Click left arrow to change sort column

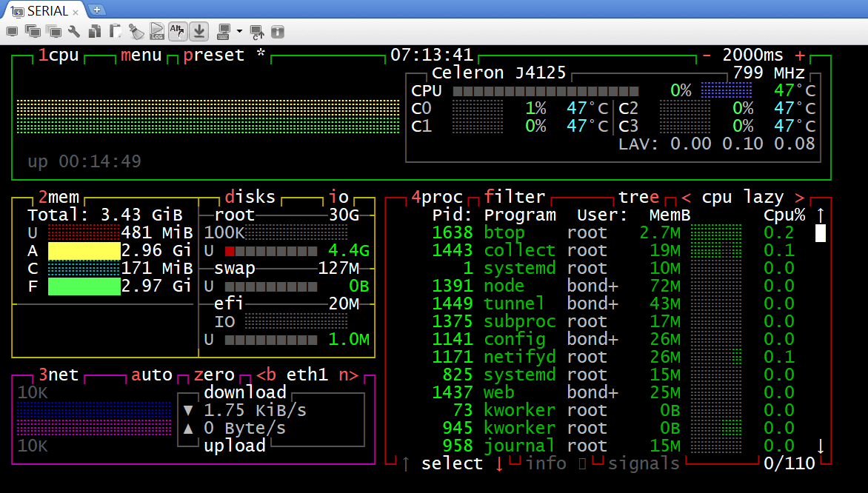686,197
